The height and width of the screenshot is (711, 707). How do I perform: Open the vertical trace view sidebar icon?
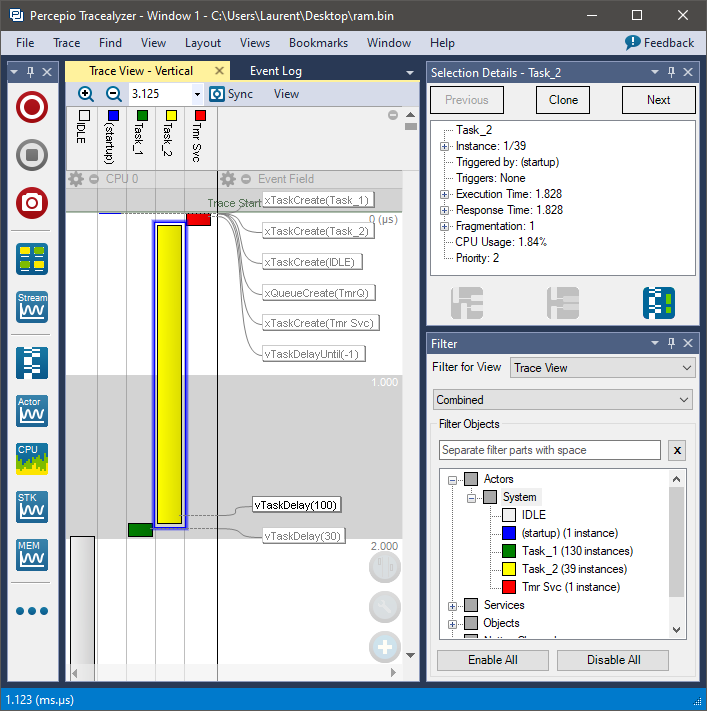click(x=32, y=363)
